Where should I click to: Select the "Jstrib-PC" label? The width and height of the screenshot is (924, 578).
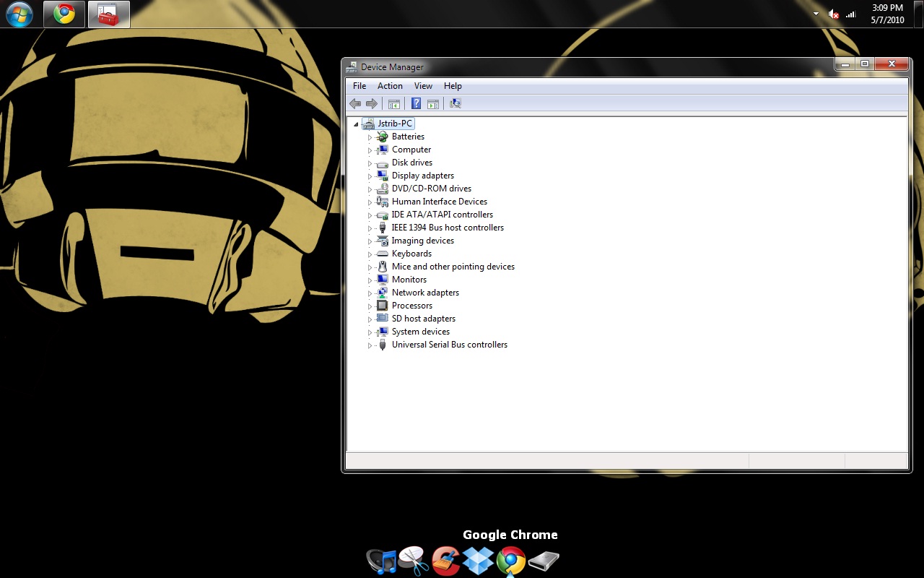coord(395,124)
